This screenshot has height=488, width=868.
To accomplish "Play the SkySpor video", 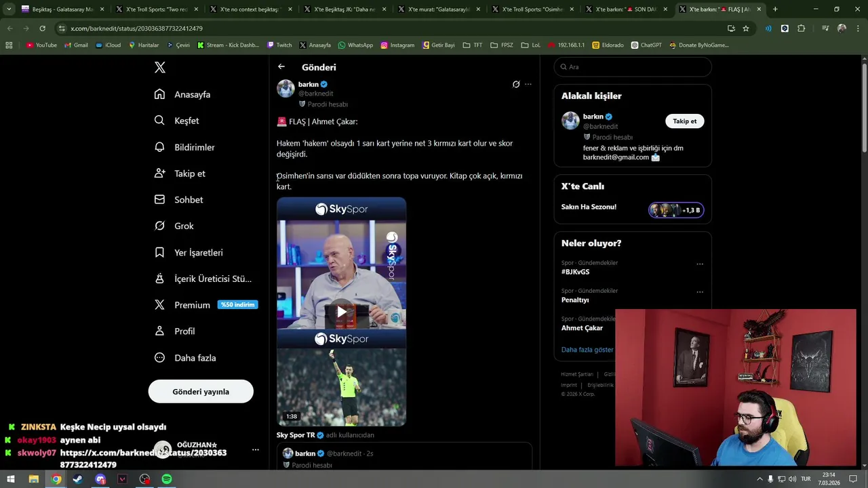I will pos(342,312).
